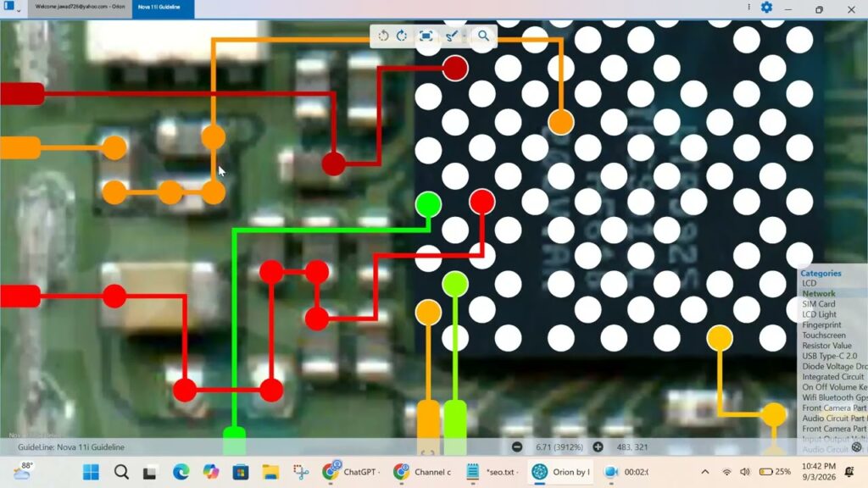
Task: Open the USB Type-C 2.0 category
Action: (x=829, y=356)
